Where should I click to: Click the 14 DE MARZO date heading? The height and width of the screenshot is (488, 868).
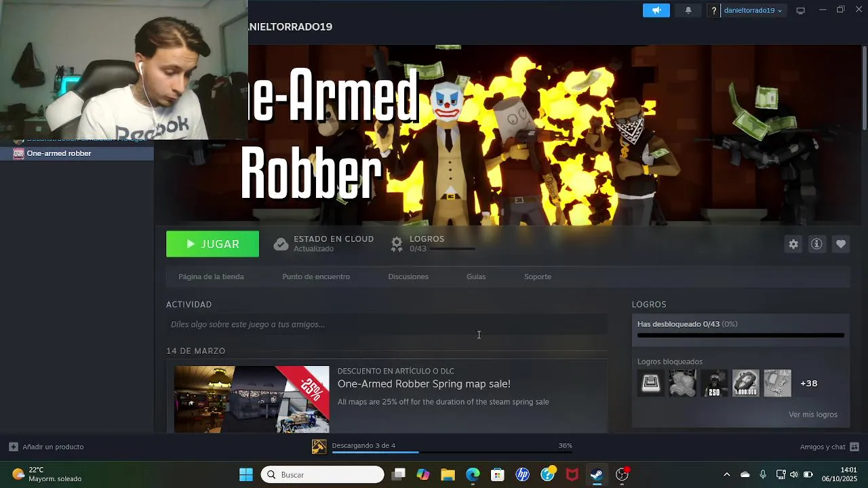coord(196,351)
